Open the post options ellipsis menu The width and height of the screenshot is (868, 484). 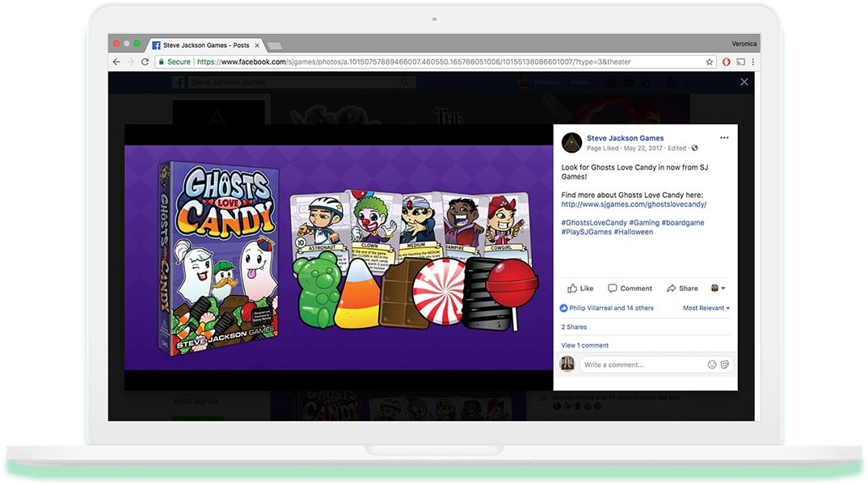coord(724,137)
